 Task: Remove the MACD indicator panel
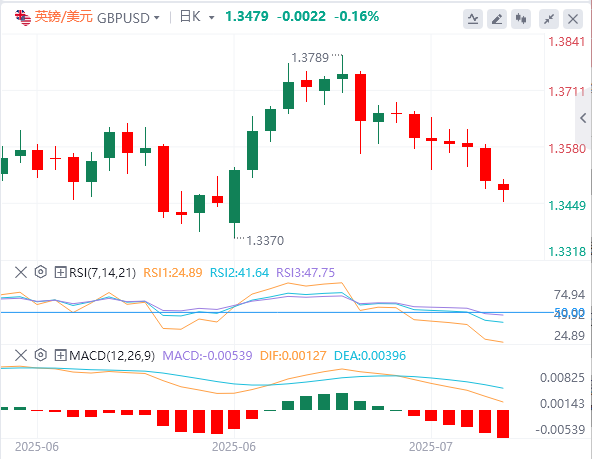(21, 355)
